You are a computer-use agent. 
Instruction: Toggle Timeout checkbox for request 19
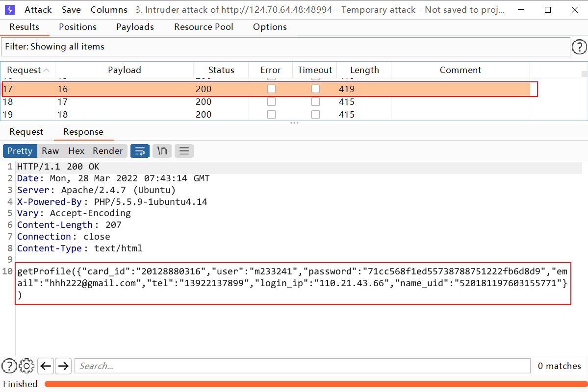[x=316, y=115]
